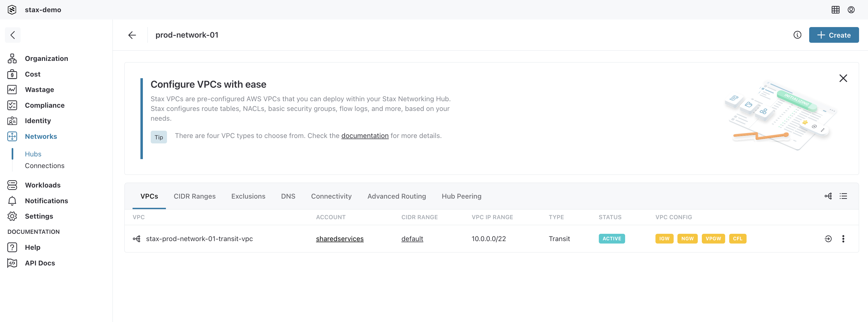The image size is (868, 322).
Task: Click the documentation link in tip
Action: 365,135
